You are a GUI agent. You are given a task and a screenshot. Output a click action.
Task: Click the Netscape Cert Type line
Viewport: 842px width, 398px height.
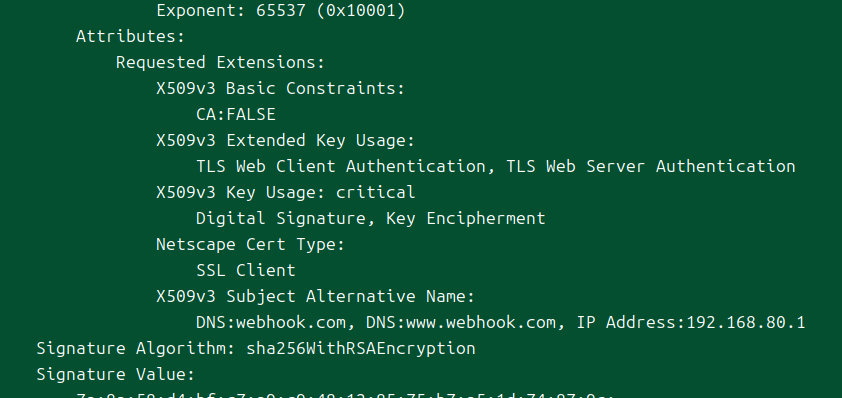[x=250, y=244]
